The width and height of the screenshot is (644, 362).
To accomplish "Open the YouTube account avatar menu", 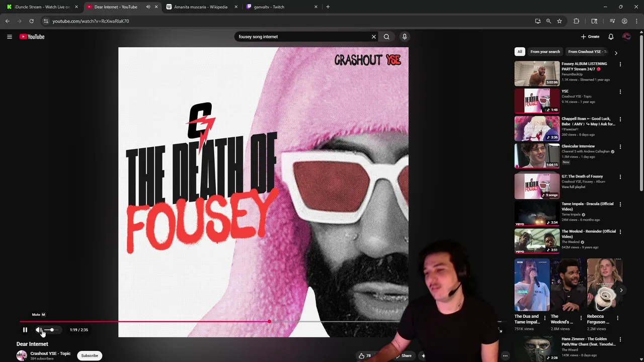I will click(626, 37).
